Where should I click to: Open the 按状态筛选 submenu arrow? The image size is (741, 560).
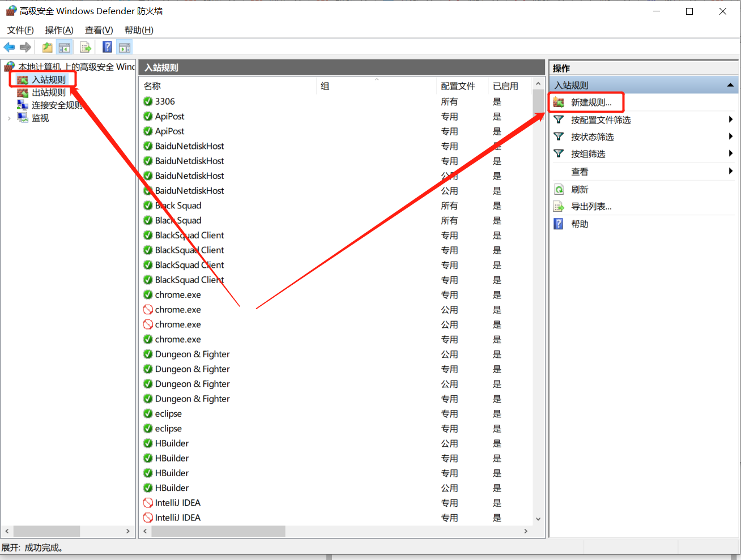pos(731,136)
